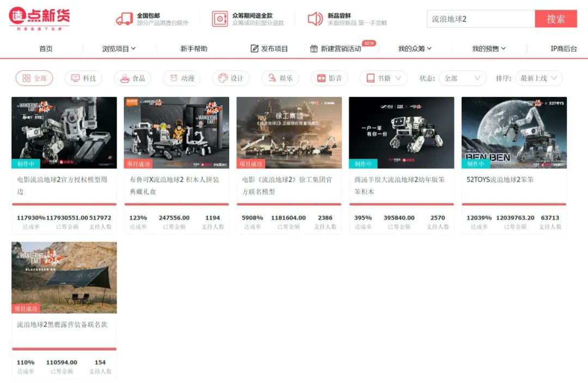Click 全国包邮 header text
Viewport: 588px width, 383px height.
tap(148, 15)
